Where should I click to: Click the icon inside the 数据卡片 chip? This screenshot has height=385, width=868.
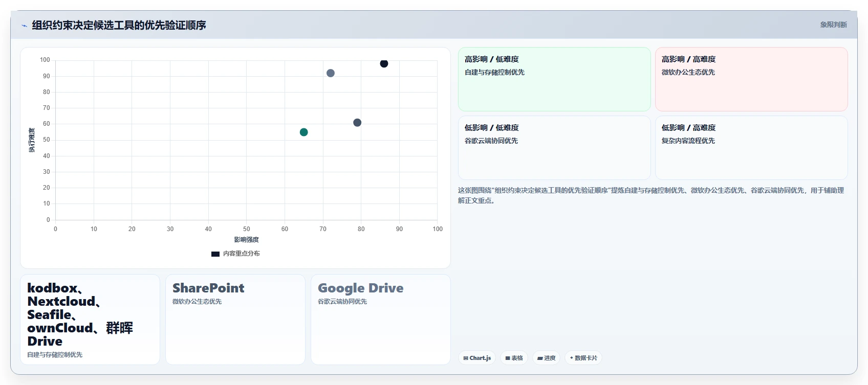(572, 358)
